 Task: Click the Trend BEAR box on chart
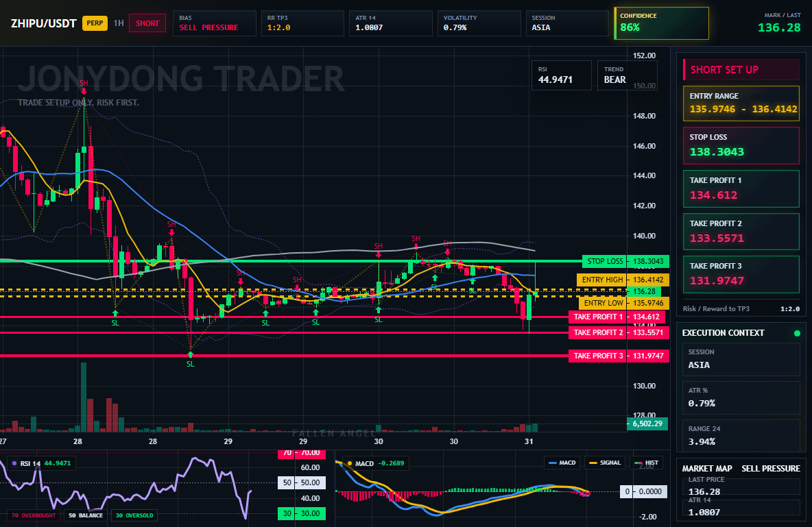tap(627, 75)
